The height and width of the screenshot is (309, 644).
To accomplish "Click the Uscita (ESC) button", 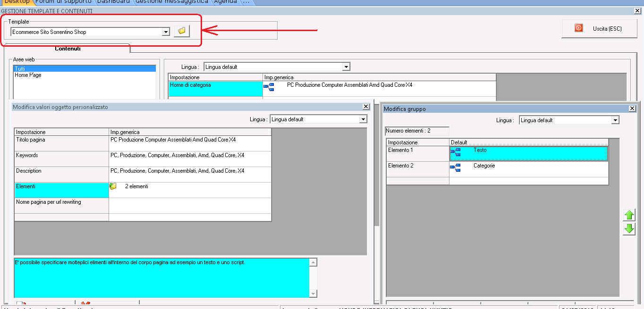I will (599, 29).
